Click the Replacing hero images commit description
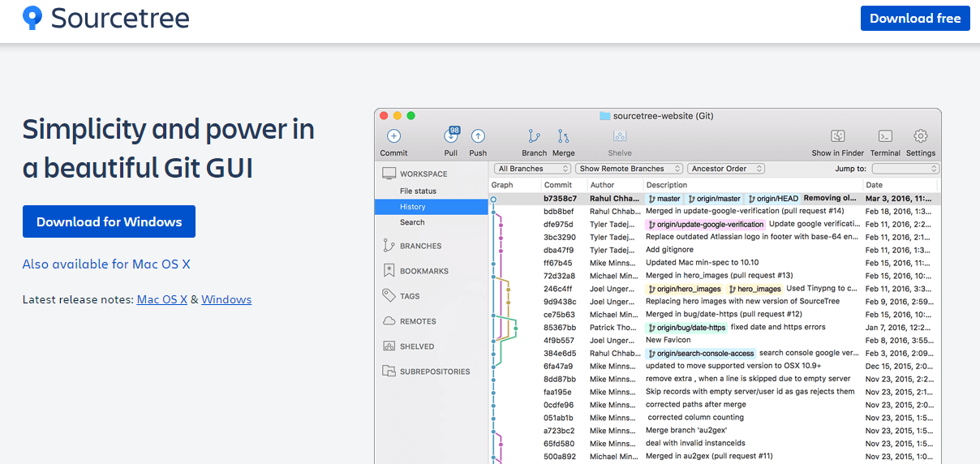This screenshot has width=980, height=464. [x=742, y=302]
